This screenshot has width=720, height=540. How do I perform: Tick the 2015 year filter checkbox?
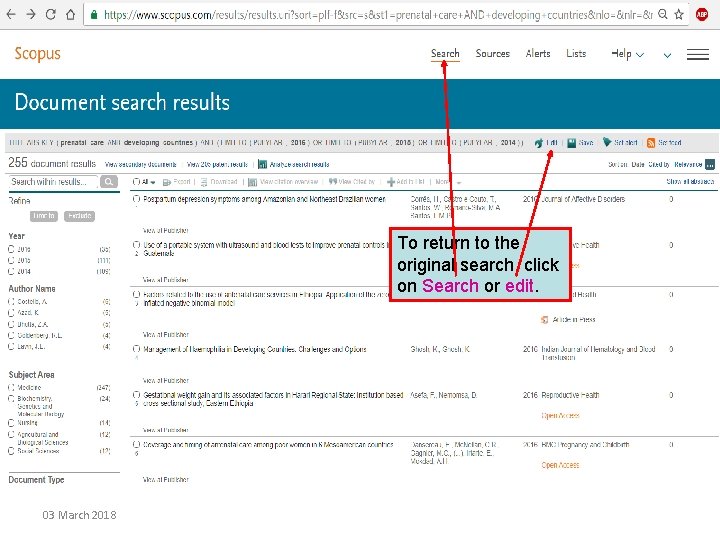[11, 260]
